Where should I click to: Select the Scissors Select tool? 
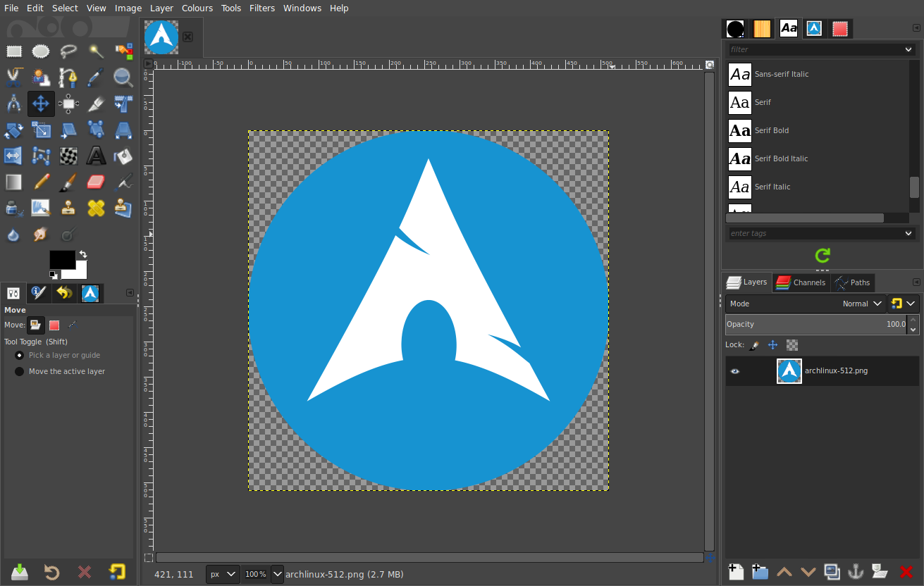(x=13, y=77)
